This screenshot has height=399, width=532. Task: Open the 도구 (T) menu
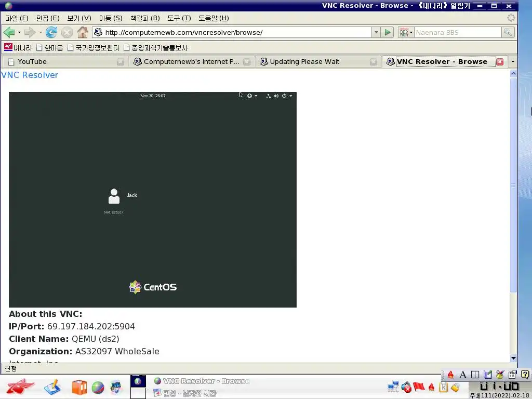pyautogui.click(x=179, y=18)
